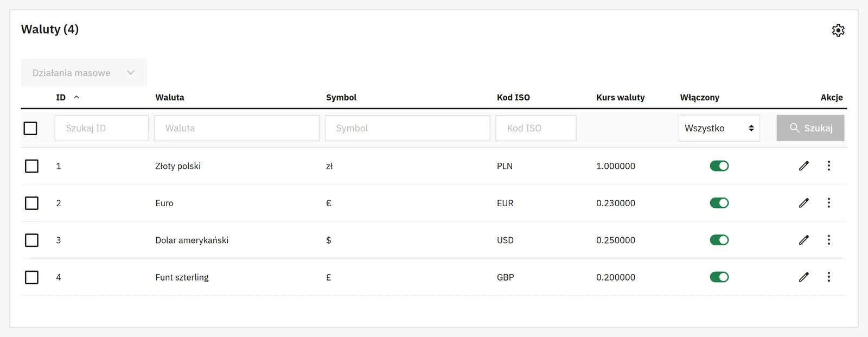Open the Wszystko enabled filter dropdown
The width and height of the screenshot is (868, 337).
pyautogui.click(x=719, y=128)
